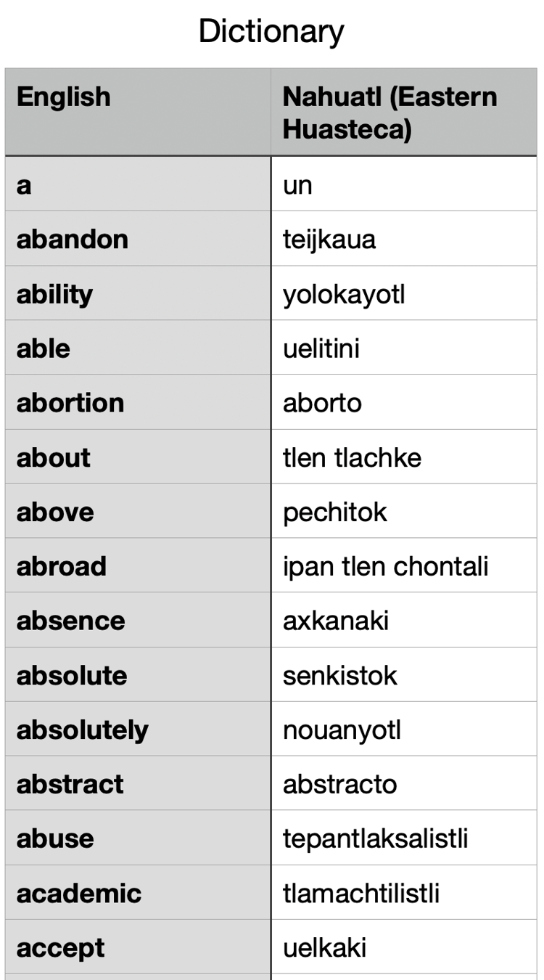The width and height of the screenshot is (544, 980).
Task: Select the cell containing 'senkistok'
Action: click(x=340, y=675)
